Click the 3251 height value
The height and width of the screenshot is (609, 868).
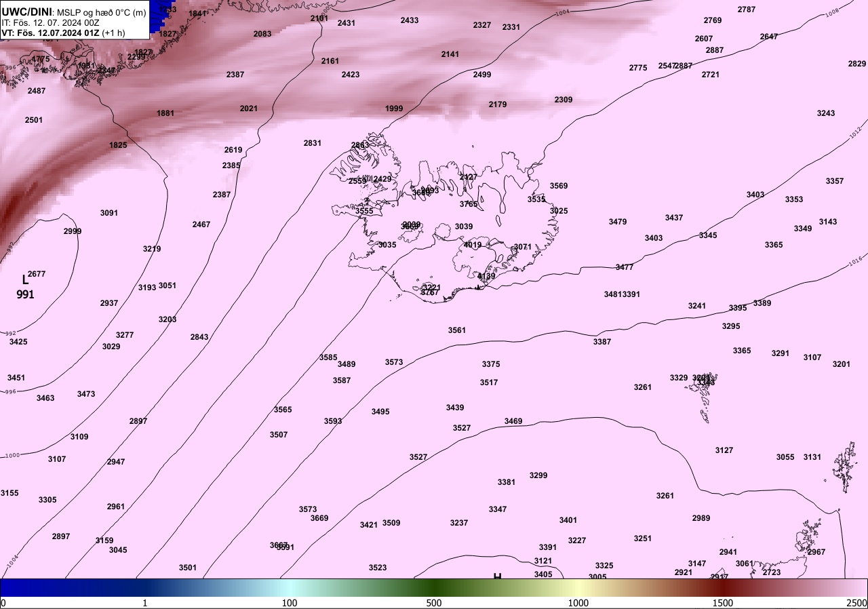point(643,538)
